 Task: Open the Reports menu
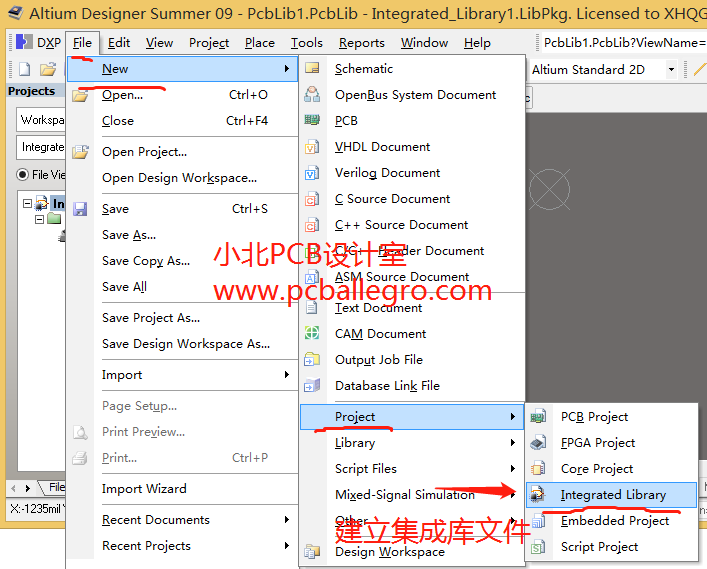(x=362, y=43)
